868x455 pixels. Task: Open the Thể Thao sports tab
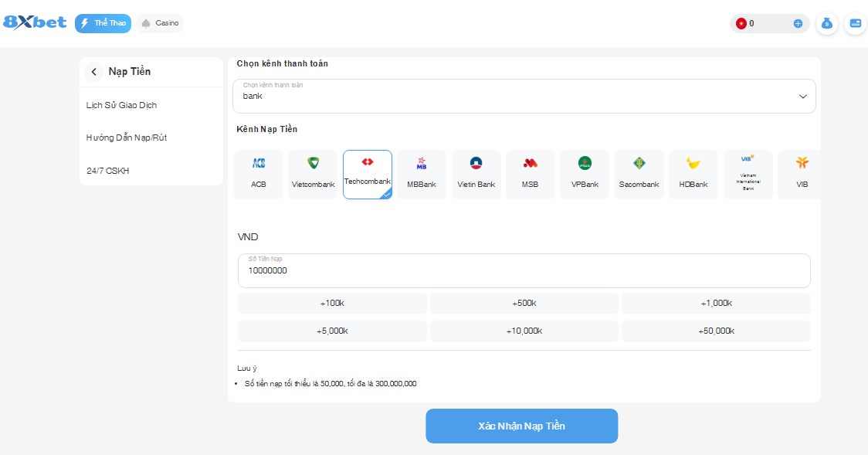[103, 23]
